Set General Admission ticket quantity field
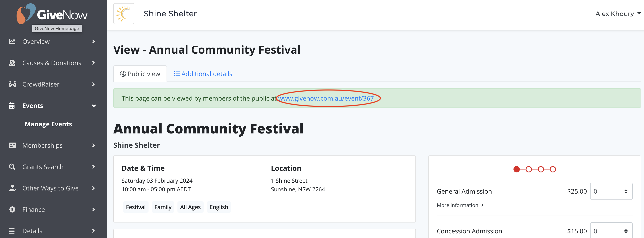644x238 pixels. click(x=611, y=191)
